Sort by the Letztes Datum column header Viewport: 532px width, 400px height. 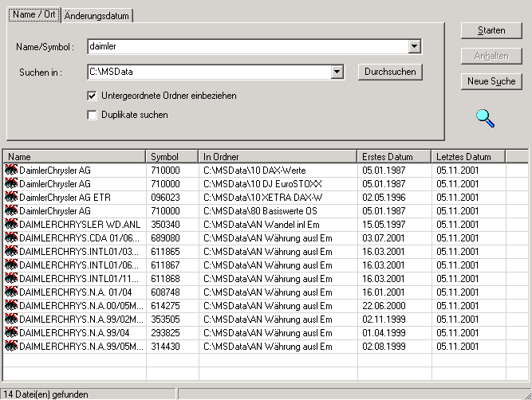pos(468,157)
